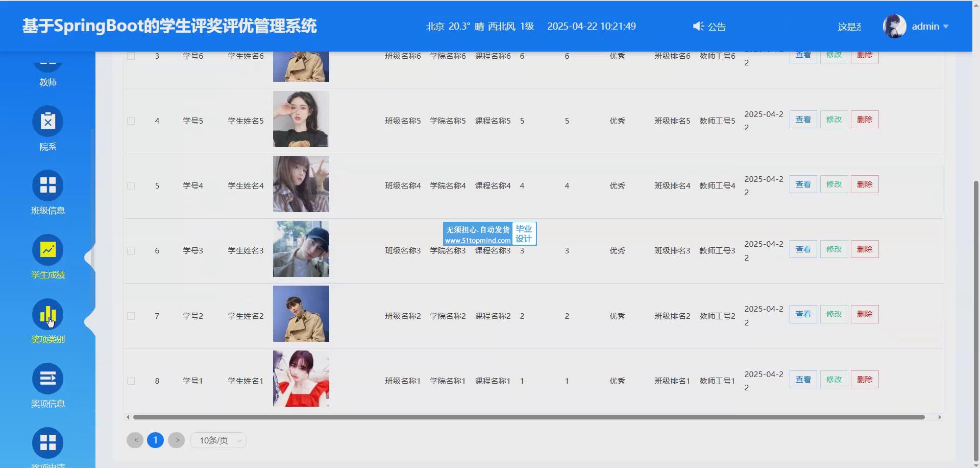Click 查看 button for 学号5 row
980x468 pixels.
803,120
